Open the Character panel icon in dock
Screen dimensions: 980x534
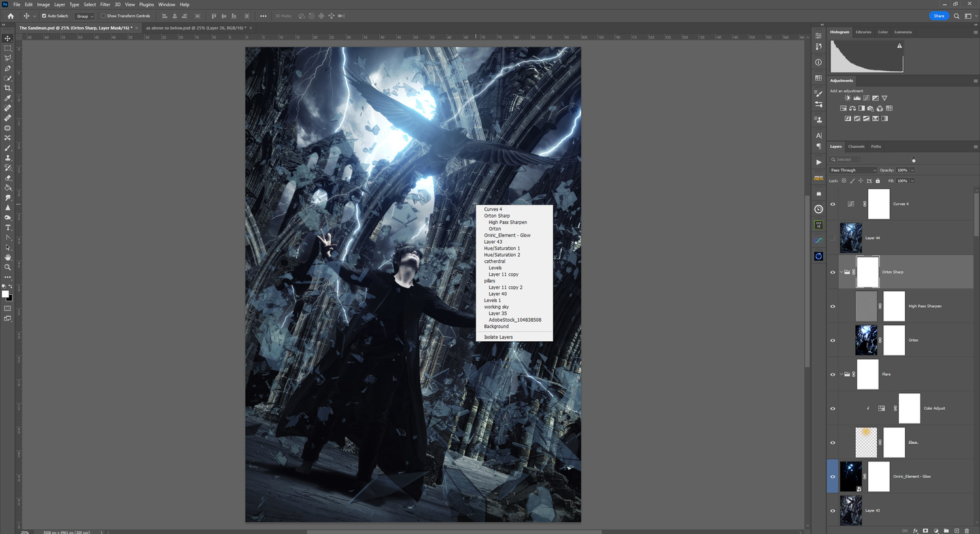pos(819,135)
